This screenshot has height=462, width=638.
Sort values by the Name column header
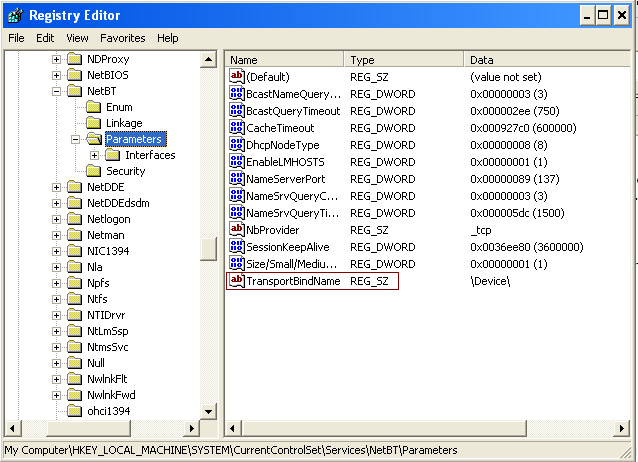(x=285, y=60)
